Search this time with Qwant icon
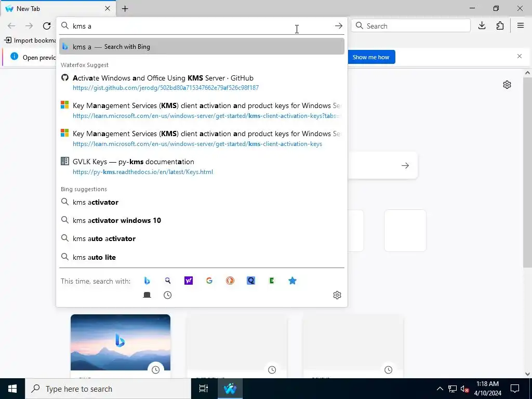 (x=251, y=281)
